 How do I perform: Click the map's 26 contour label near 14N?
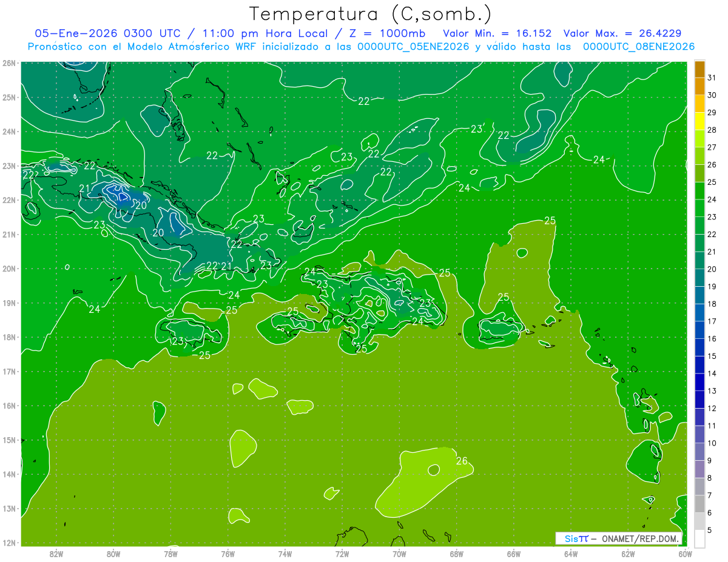point(462,461)
